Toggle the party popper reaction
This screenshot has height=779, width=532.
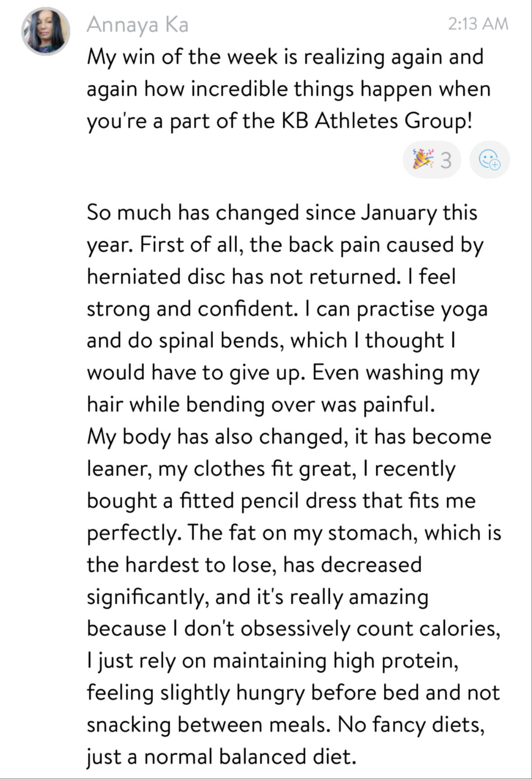[423, 160]
